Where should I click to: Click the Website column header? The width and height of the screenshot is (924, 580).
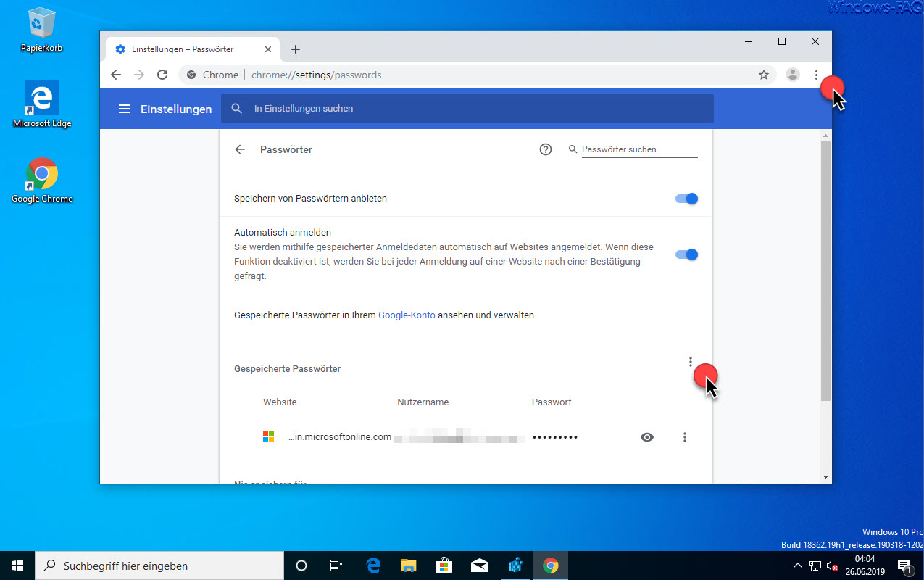(x=280, y=402)
